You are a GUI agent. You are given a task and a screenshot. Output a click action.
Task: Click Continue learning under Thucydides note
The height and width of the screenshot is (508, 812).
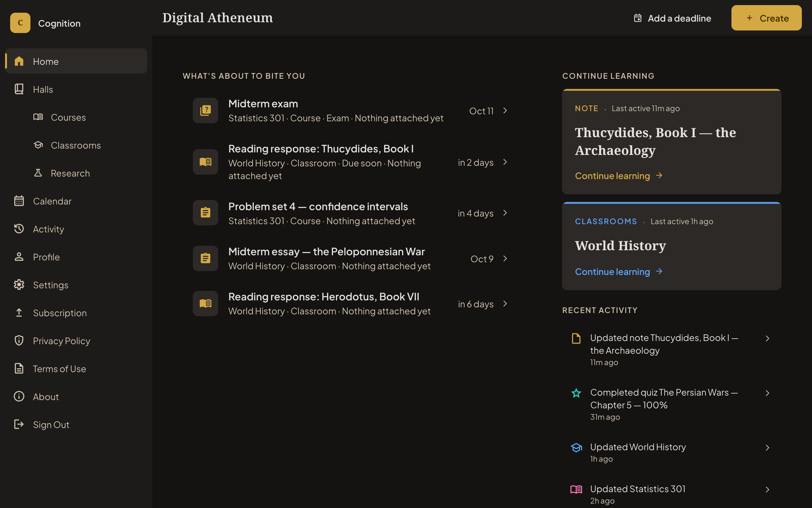coord(619,176)
